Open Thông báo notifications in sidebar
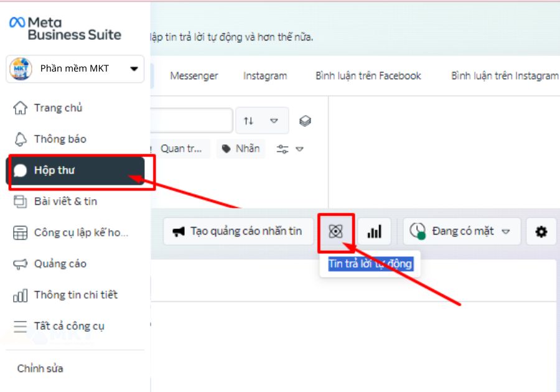This screenshot has width=560, height=392. (60, 139)
